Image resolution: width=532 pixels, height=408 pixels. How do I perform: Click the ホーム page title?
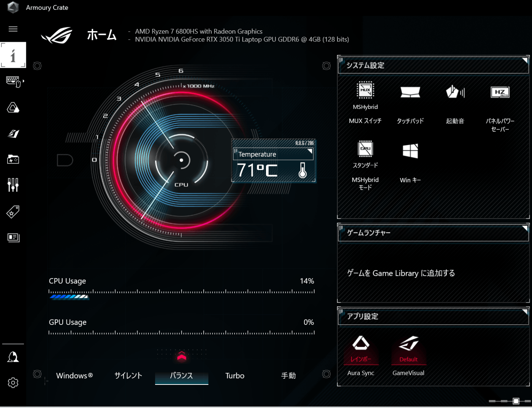point(102,35)
